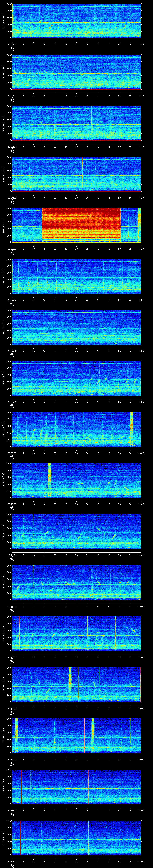Click the 20:11:00 start timestamp label
The height and width of the screenshot is (868, 153).
12,555
